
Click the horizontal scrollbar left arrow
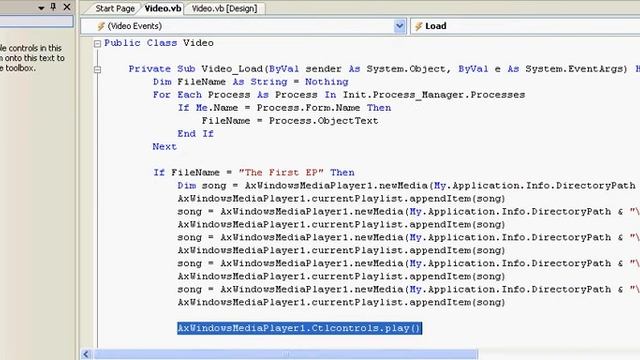click(86, 354)
